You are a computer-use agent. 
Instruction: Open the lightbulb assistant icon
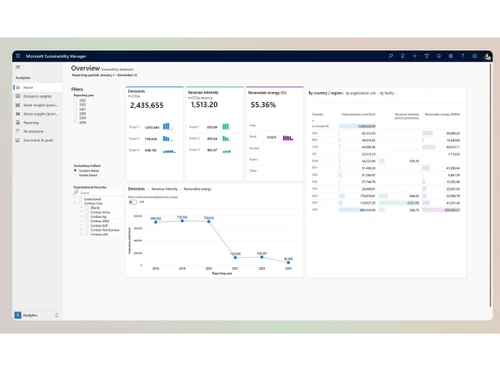[x=403, y=56]
